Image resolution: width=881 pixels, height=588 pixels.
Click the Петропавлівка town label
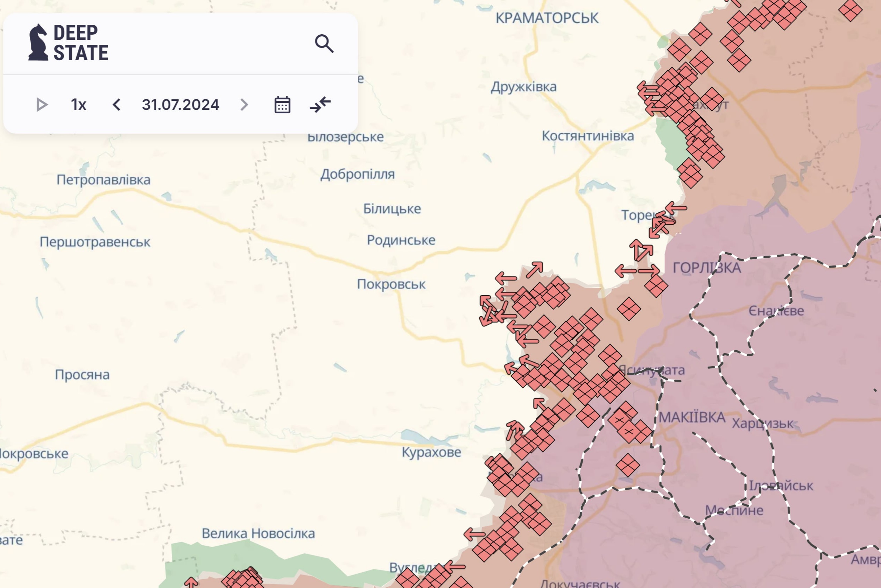104,180
